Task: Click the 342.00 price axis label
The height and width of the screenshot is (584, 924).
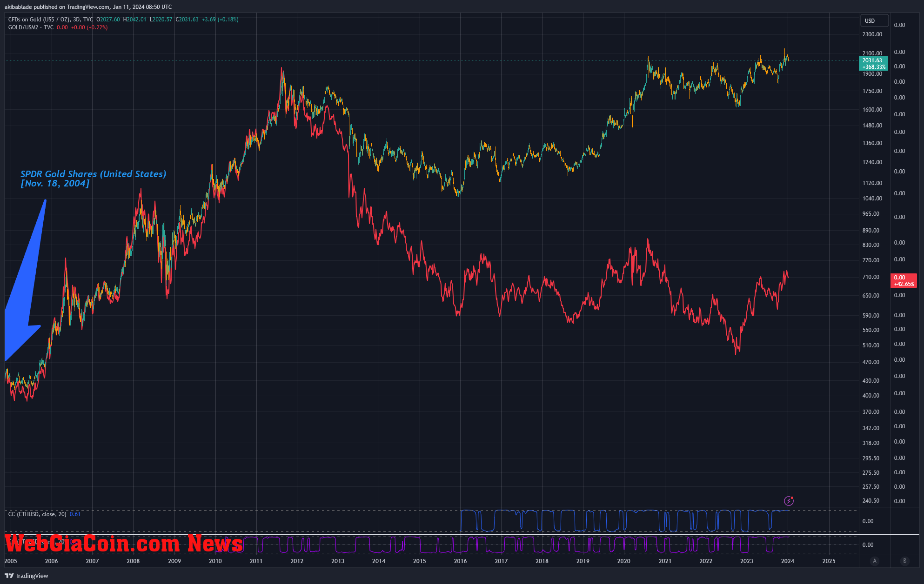Action: coord(871,428)
